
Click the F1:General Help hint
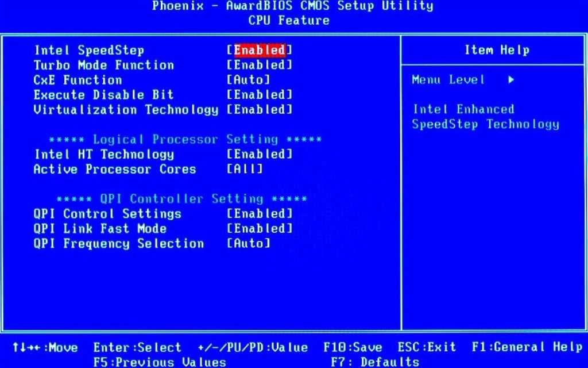pyautogui.click(x=527, y=347)
